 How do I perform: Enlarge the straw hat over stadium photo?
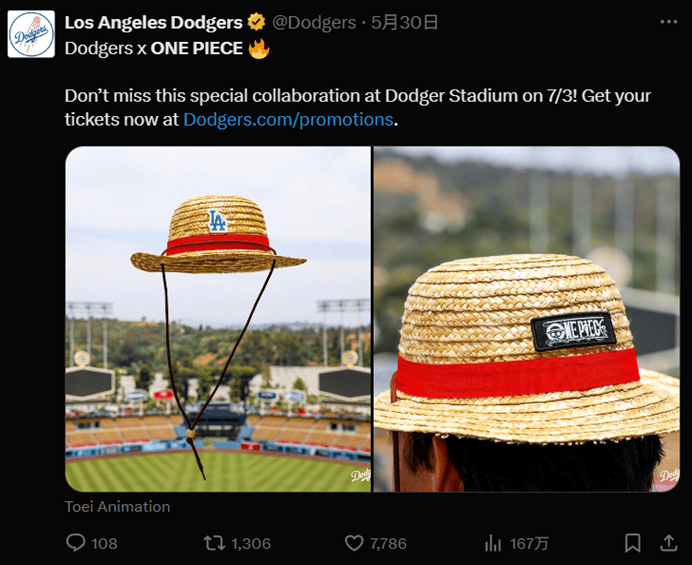point(218,319)
